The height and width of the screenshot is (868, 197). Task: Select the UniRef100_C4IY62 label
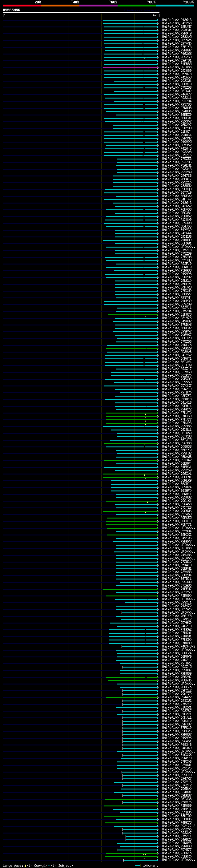[x=177, y=355]
